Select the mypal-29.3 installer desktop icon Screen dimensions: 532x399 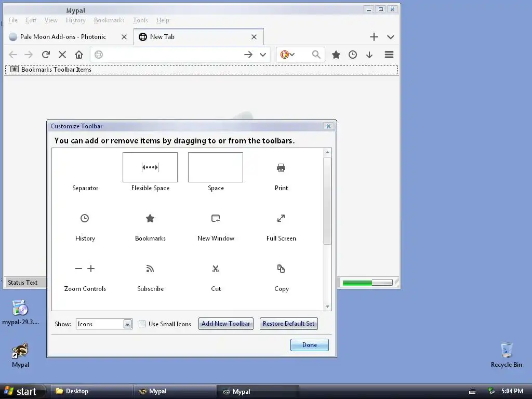20,312
